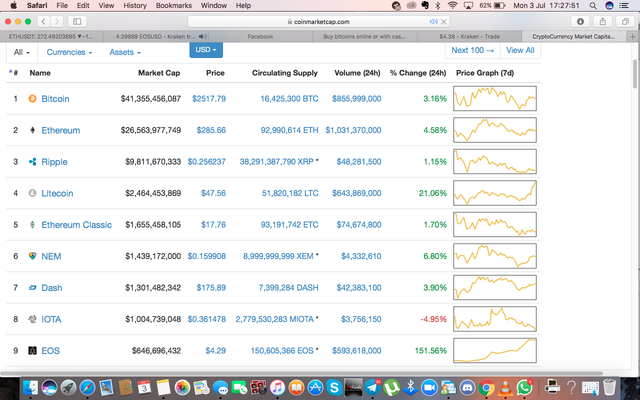Click the Safari share button
This screenshot has height=400, width=640.
coord(602,21)
